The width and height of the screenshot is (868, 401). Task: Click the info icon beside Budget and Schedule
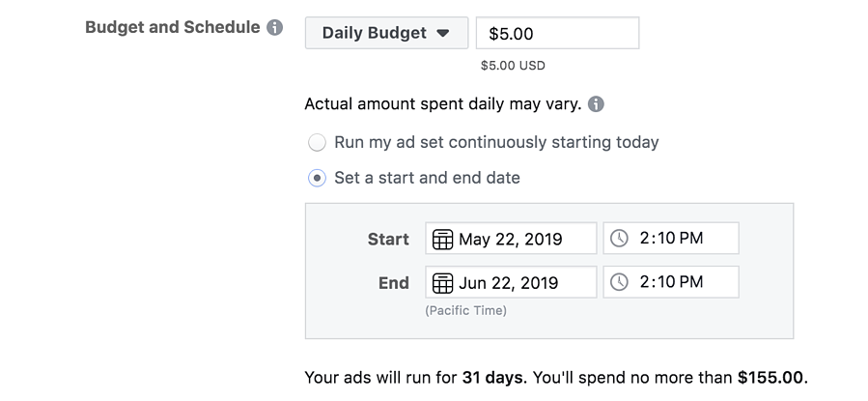pos(275,28)
